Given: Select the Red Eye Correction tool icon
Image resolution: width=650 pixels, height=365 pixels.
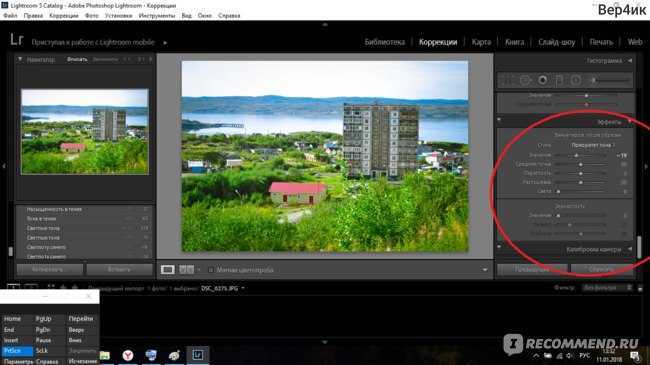Looking at the screenshot, I should tap(542, 80).
